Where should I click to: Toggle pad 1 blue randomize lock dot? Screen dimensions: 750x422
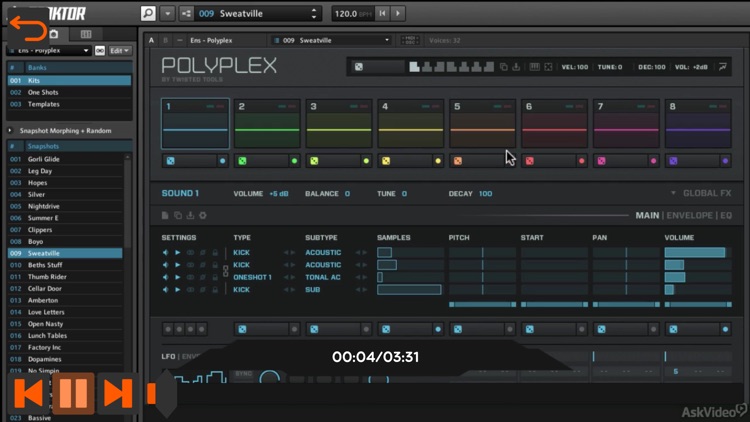coord(222,161)
